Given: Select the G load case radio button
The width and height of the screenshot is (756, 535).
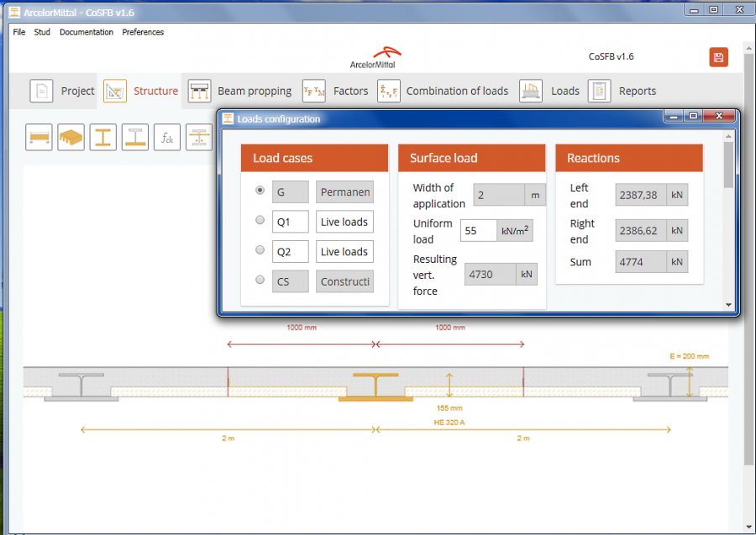Looking at the screenshot, I should pos(260,190).
